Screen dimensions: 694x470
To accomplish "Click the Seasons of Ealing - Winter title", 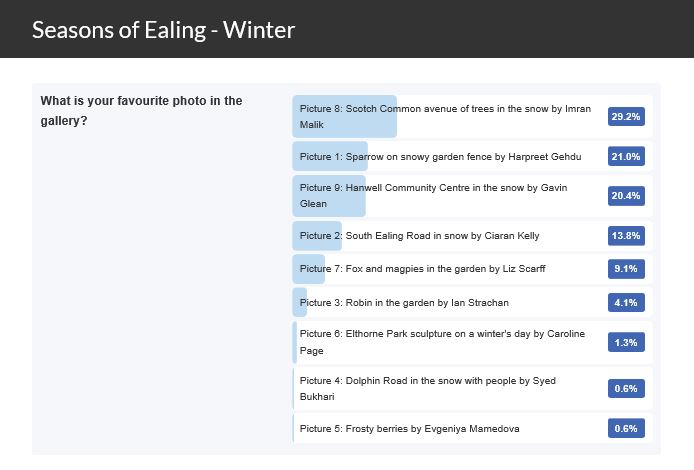I will 163,30.
